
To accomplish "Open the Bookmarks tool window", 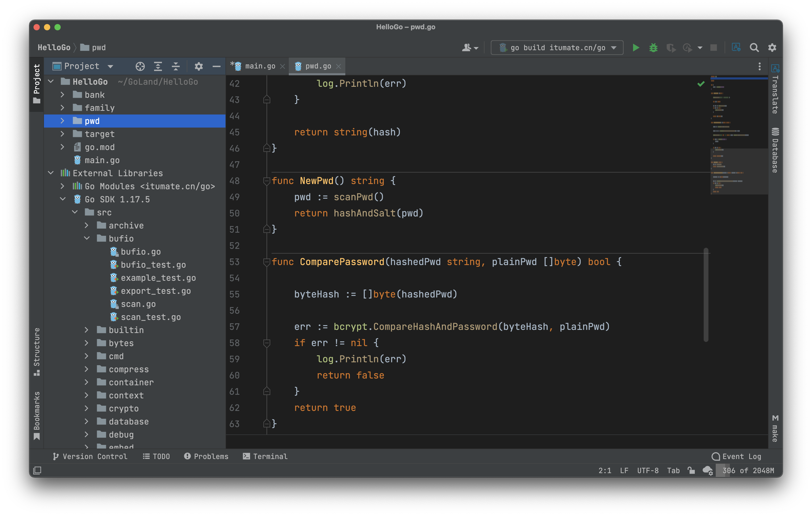I will click(x=36, y=416).
